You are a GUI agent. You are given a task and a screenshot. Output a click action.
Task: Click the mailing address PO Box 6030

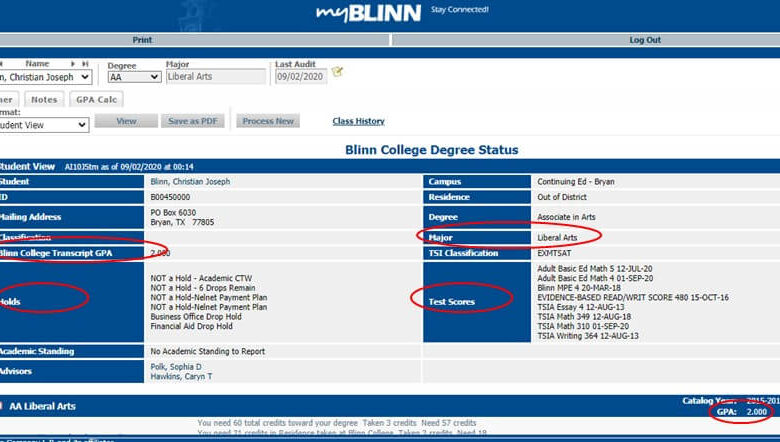click(173, 212)
